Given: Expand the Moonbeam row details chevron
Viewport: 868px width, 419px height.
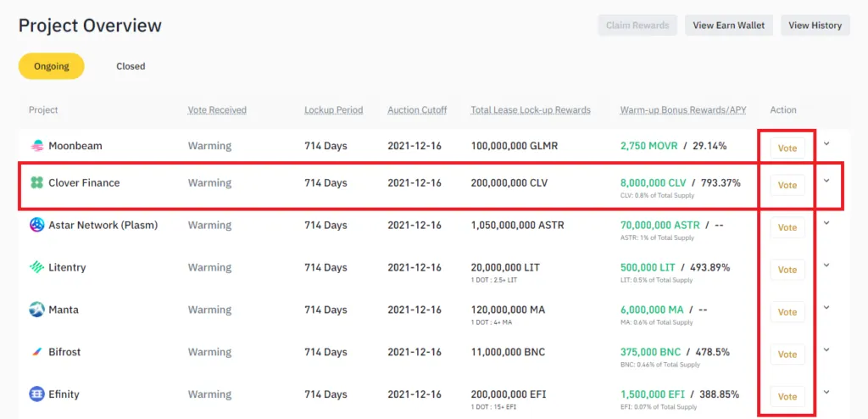Looking at the screenshot, I should pyautogui.click(x=826, y=143).
